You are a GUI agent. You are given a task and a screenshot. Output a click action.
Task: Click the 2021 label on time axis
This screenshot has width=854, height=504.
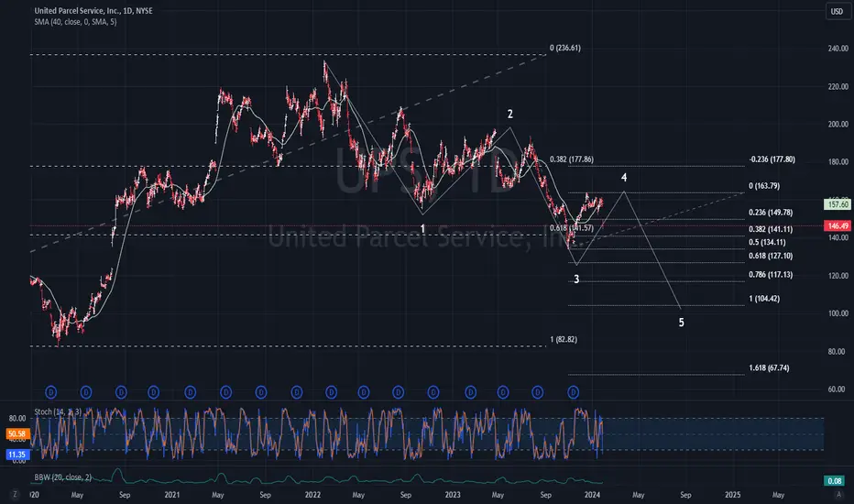click(x=172, y=495)
